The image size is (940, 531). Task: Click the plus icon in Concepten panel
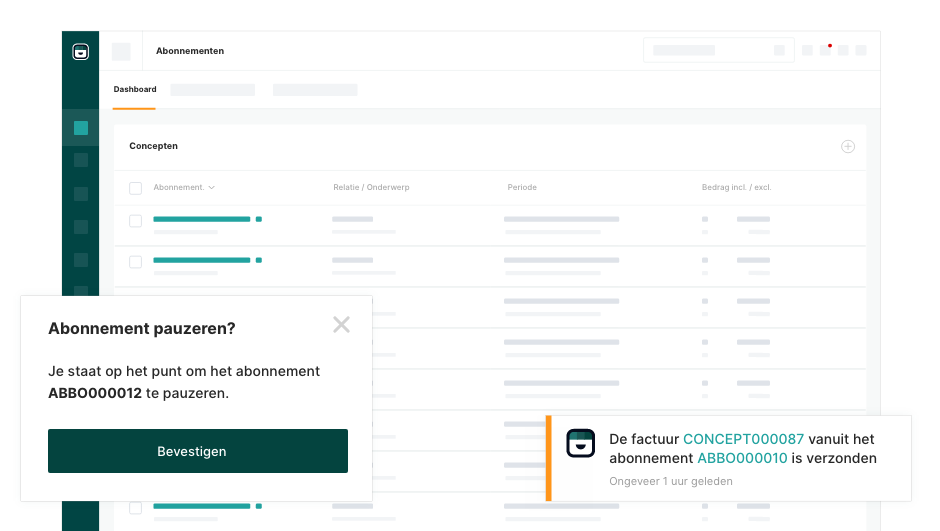847,147
